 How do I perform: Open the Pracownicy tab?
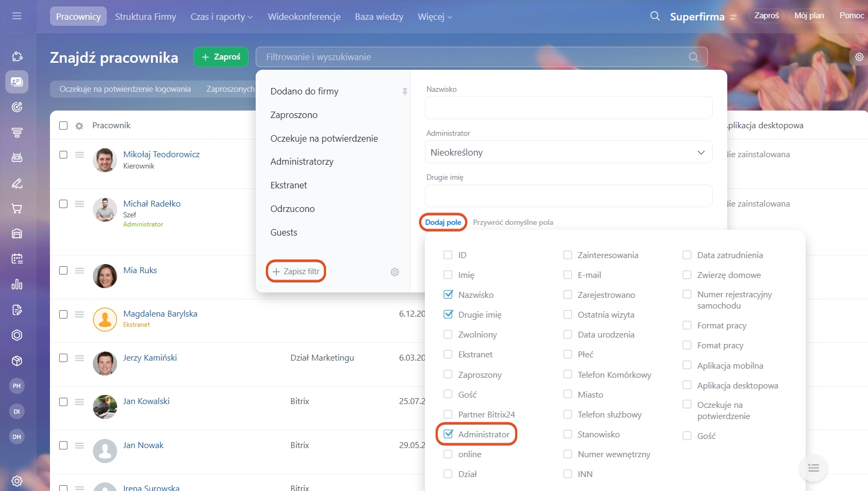pyautogui.click(x=78, y=17)
